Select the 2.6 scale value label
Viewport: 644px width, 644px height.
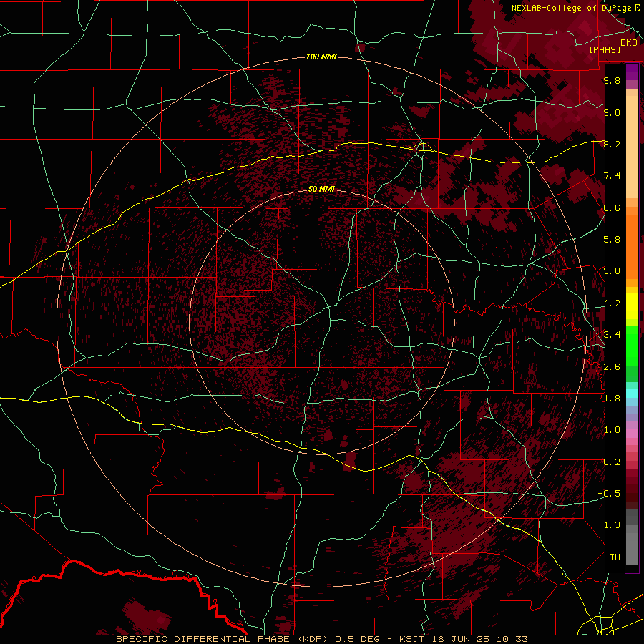click(612, 367)
